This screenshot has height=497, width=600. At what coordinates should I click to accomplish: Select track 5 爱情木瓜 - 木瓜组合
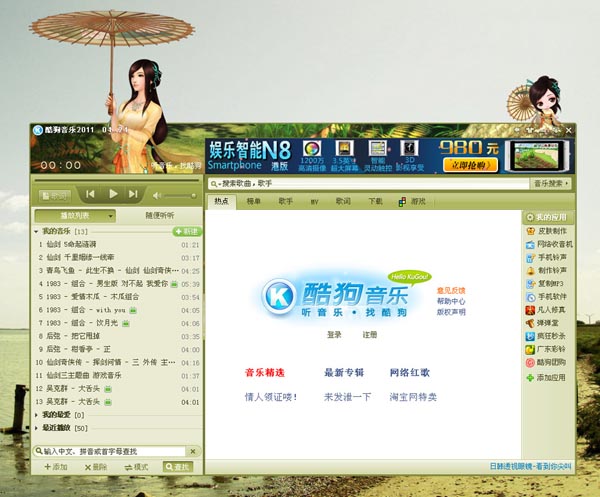(117, 297)
